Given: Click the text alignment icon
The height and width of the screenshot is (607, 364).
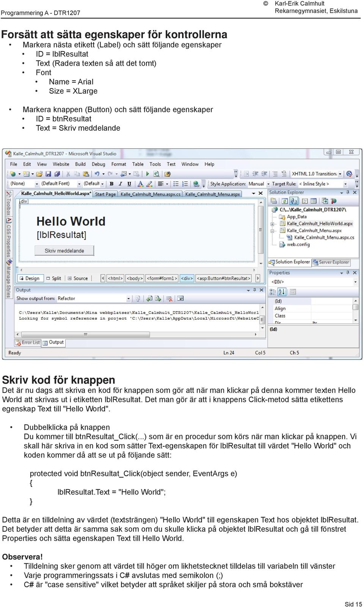Looking at the screenshot, I should (x=161, y=184).
